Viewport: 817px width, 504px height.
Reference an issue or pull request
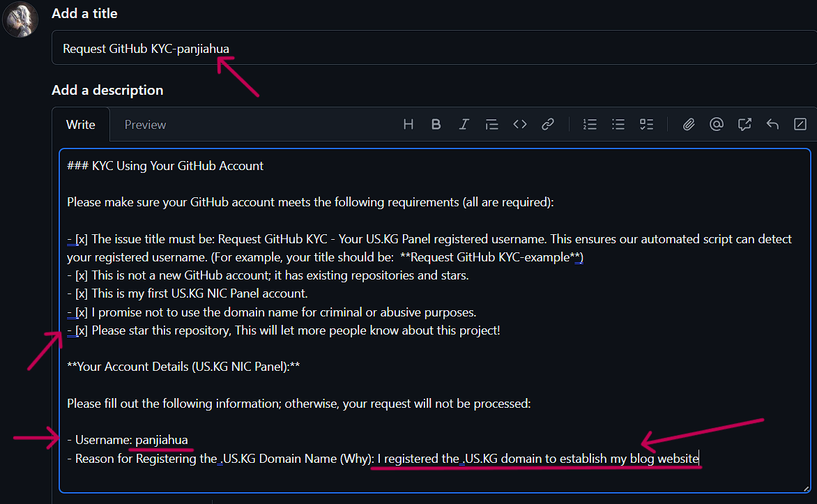(x=745, y=125)
